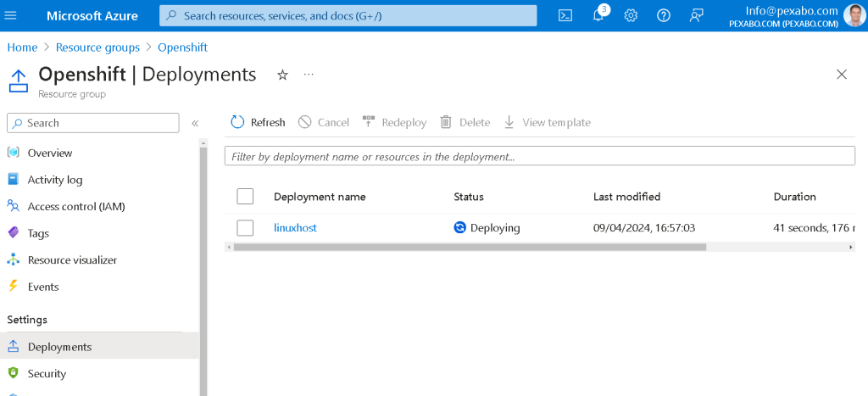
Task: Click the Deploying status text
Action: [495, 227]
